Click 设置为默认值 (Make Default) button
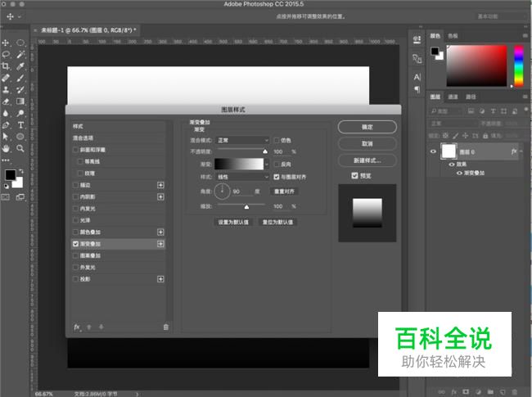 pyautogui.click(x=233, y=222)
